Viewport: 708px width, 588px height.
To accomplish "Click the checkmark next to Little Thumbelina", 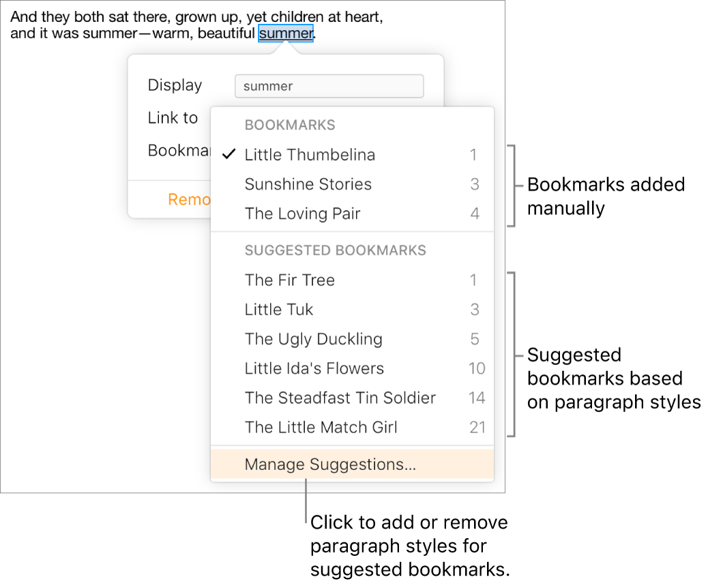I will [x=228, y=154].
